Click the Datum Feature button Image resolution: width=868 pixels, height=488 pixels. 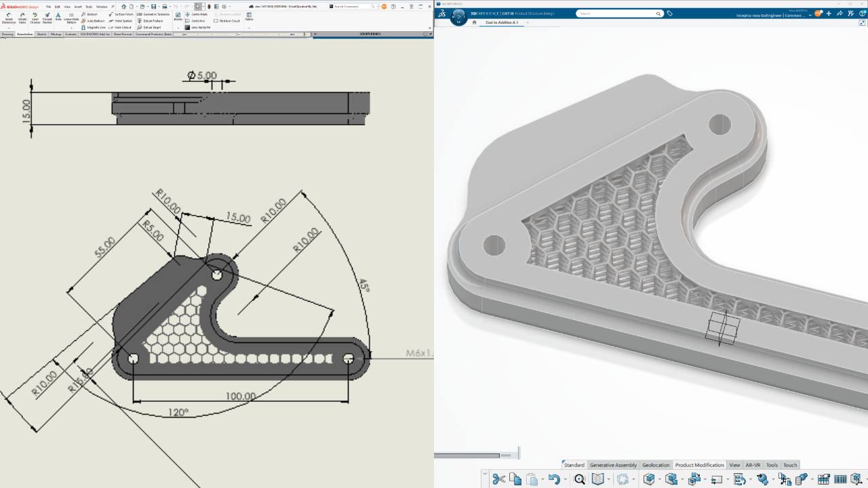coord(149,21)
